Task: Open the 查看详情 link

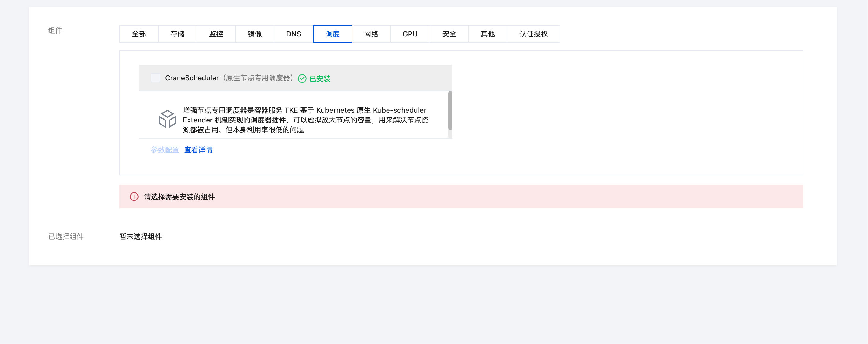Action: [198, 150]
